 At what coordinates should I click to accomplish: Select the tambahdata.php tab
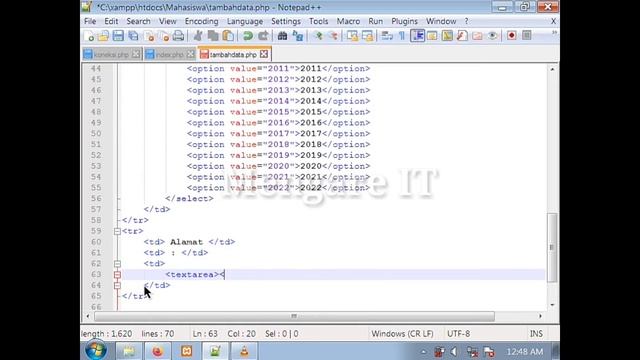point(233,54)
